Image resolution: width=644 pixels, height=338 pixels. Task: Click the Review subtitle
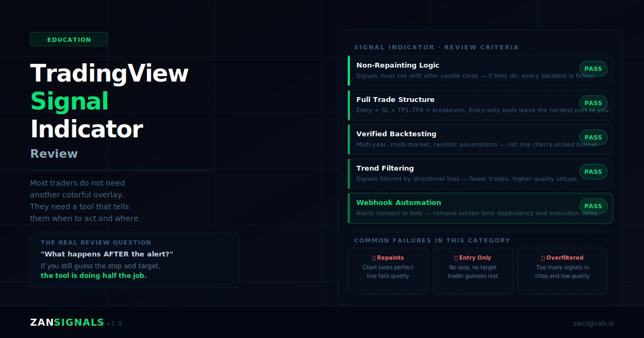point(54,154)
